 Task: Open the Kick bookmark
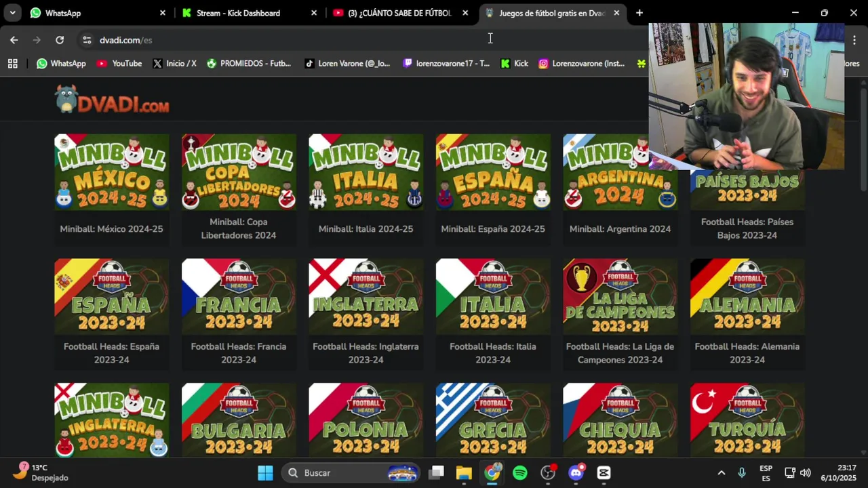pos(514,63)
